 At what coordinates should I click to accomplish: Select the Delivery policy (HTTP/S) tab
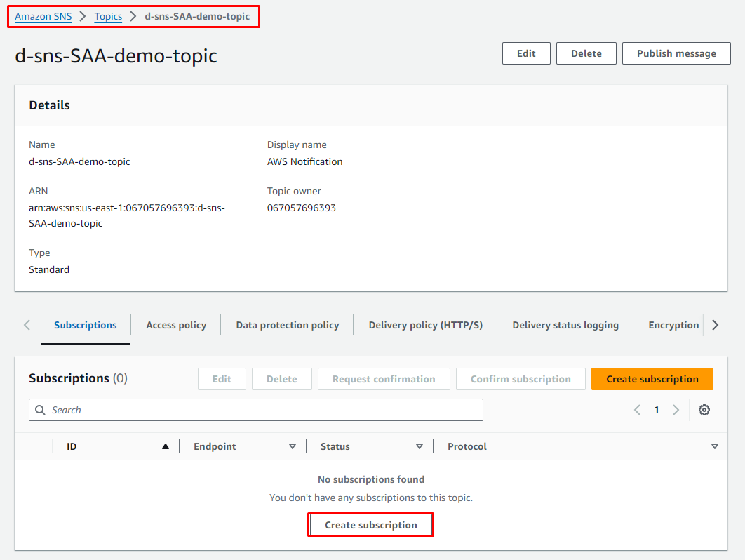(x=425, y=325)
